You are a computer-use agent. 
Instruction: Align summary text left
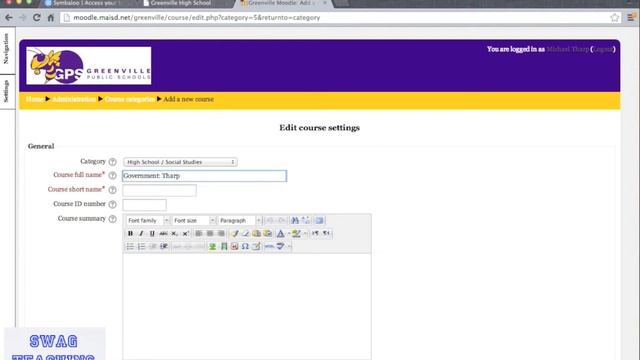(x=199, y=233)
